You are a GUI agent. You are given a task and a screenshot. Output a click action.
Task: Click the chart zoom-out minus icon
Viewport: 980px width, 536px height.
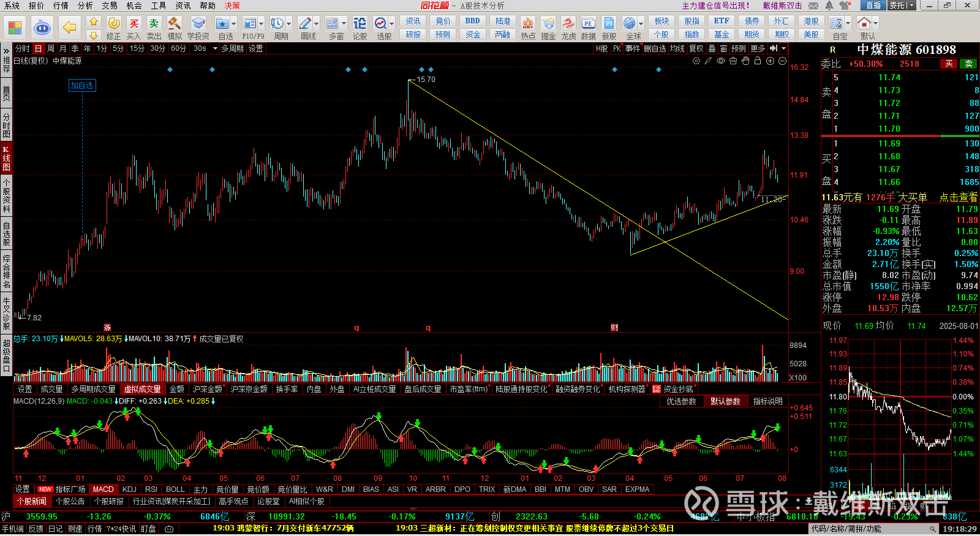[782, 61]
